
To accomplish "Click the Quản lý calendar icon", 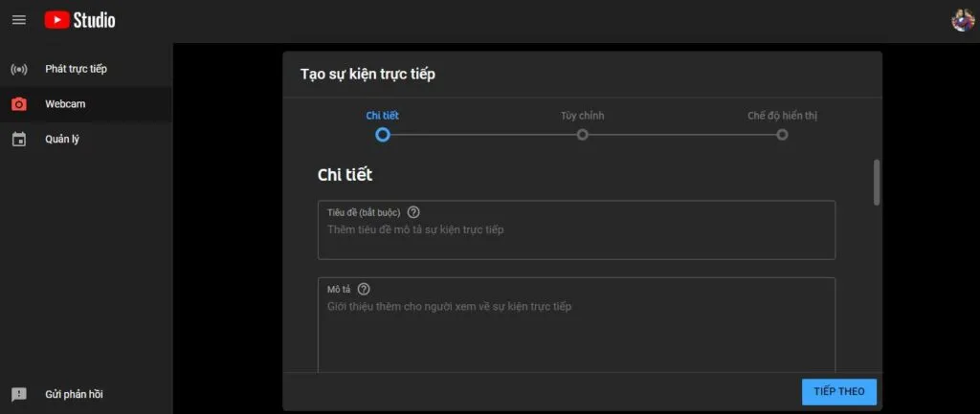I will (19, 139).
